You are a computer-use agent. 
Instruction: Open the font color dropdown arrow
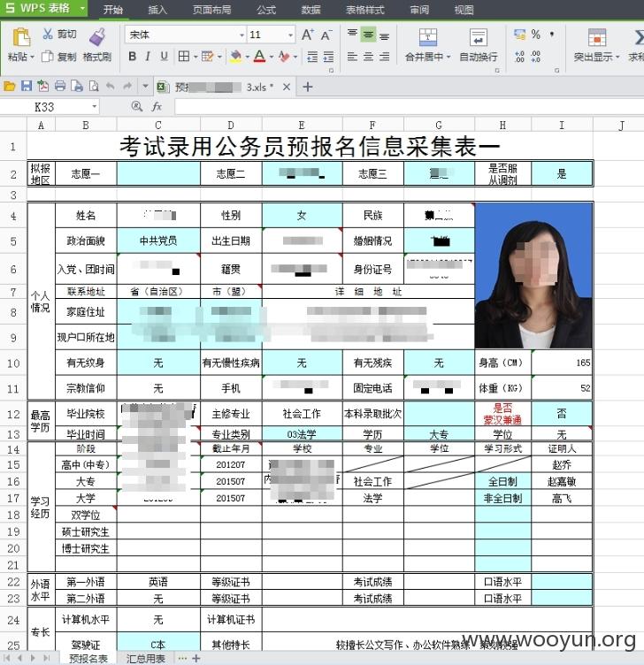[x=272, y=57]
